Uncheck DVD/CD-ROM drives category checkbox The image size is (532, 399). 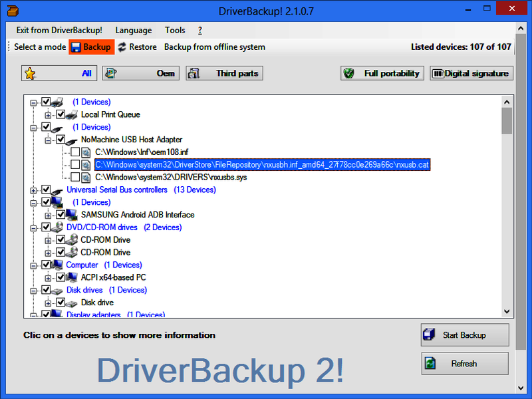pos(46,227)
